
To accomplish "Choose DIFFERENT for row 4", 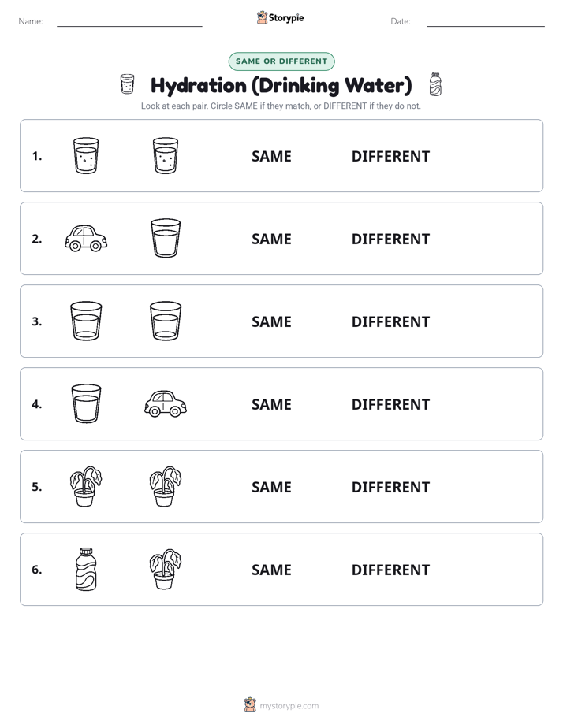I will pos(390,404).
